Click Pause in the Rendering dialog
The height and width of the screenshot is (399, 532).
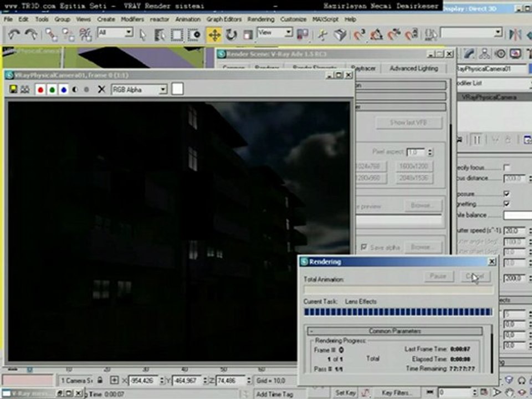click(438, 276)
